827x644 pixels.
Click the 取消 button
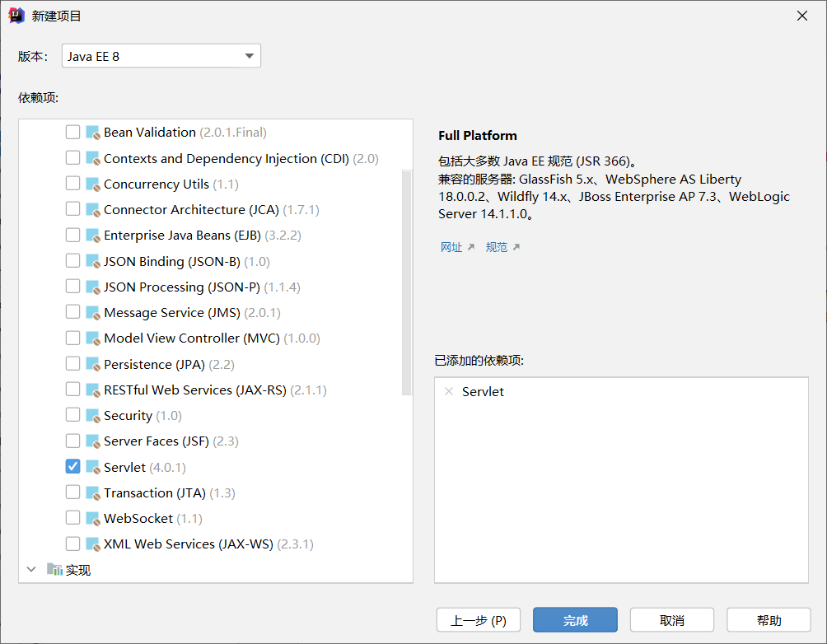click(672, 620)
